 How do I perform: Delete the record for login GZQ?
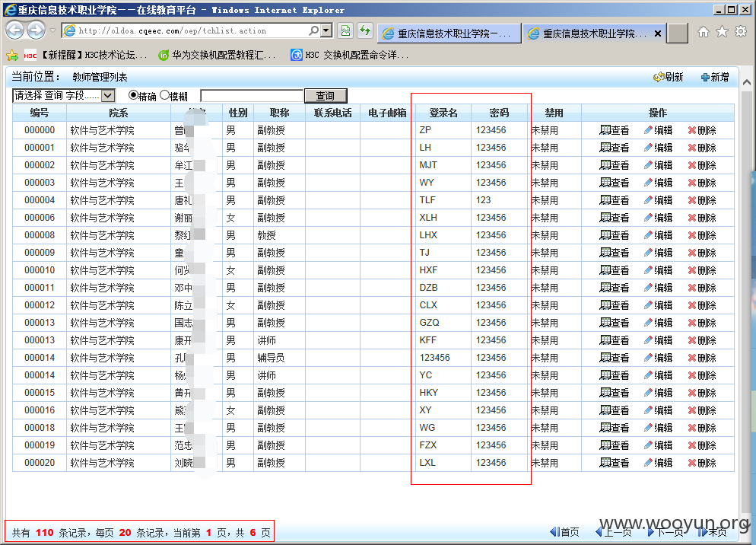point(702,323)
